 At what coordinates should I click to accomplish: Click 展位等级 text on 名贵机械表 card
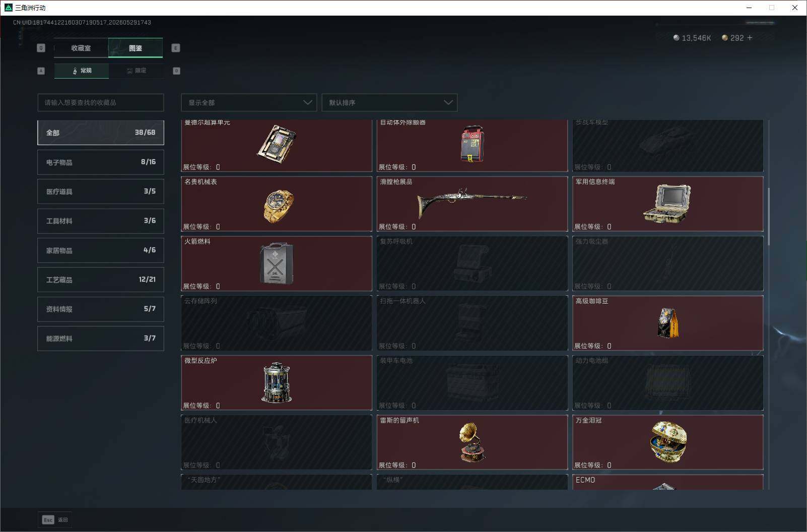(201, 227)
